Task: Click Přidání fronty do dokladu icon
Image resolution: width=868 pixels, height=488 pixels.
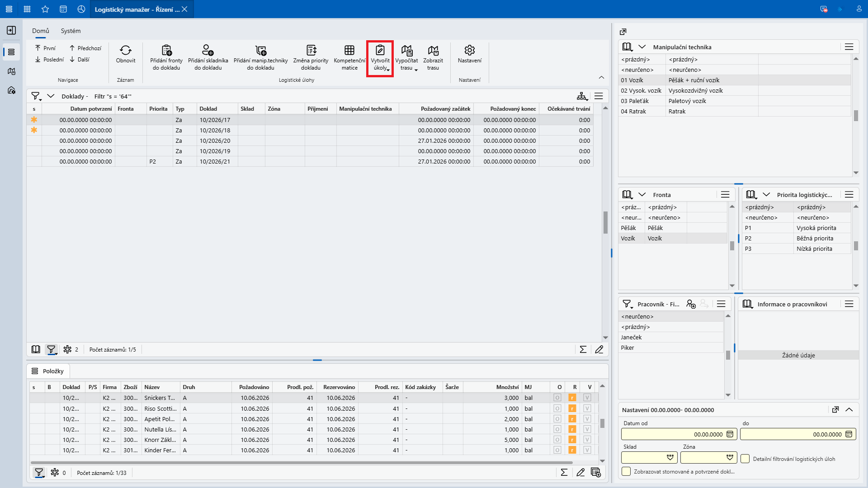Action: [166, 50]
